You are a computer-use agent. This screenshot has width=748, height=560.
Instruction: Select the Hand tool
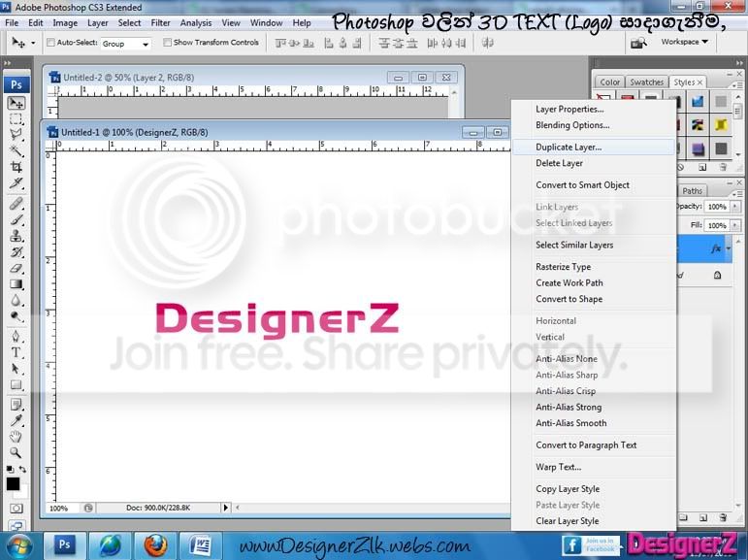pyautogui.click(x=16, y=436)
